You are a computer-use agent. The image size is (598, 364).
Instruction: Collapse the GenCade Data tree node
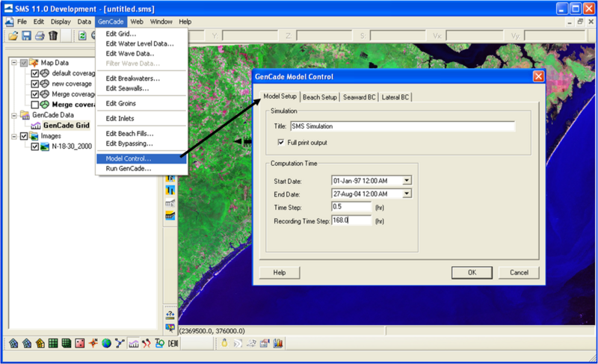[x=14, y=115]
